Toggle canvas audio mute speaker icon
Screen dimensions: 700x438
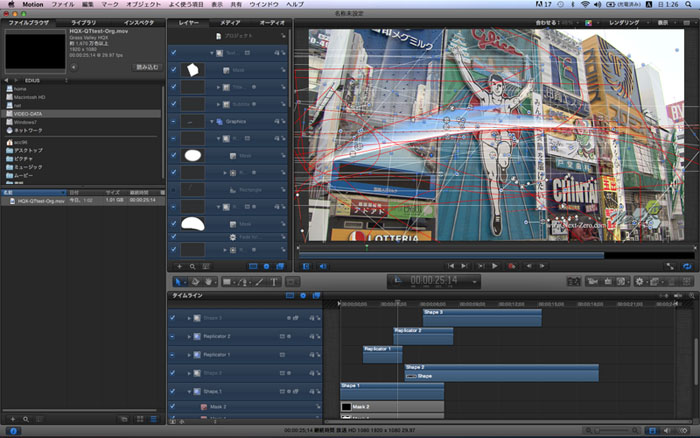(x=323, y=267)
